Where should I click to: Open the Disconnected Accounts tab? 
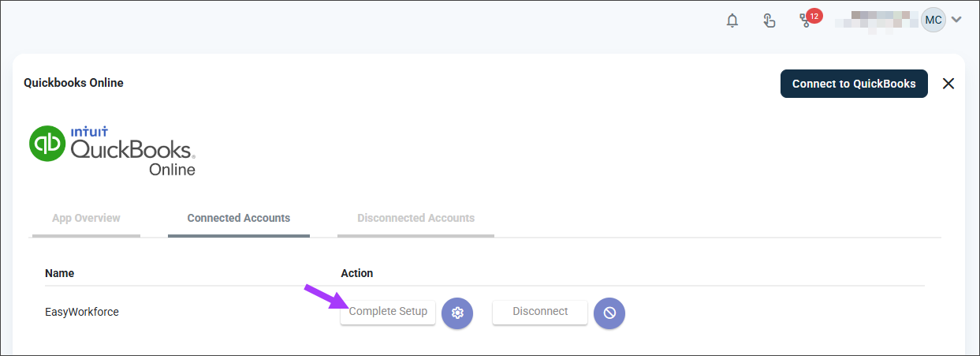(416, 219)
